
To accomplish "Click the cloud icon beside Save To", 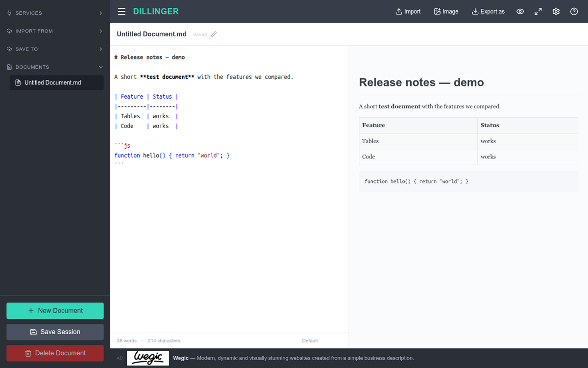I will 9,49.
